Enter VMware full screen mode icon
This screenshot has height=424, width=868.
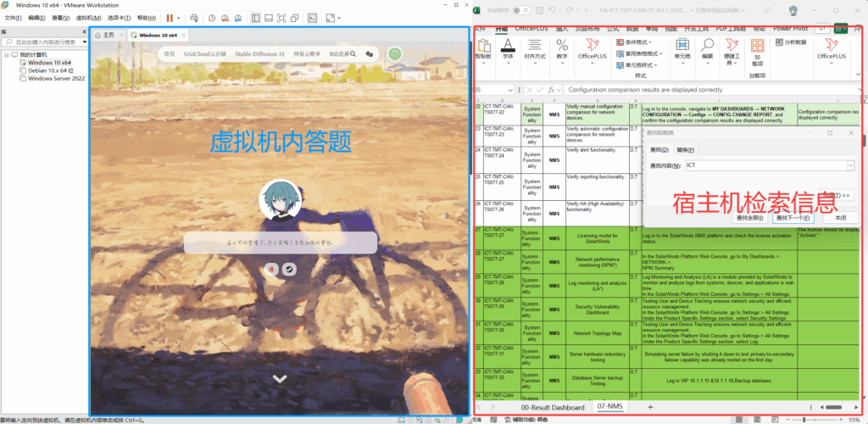click(x=281, y=17)
